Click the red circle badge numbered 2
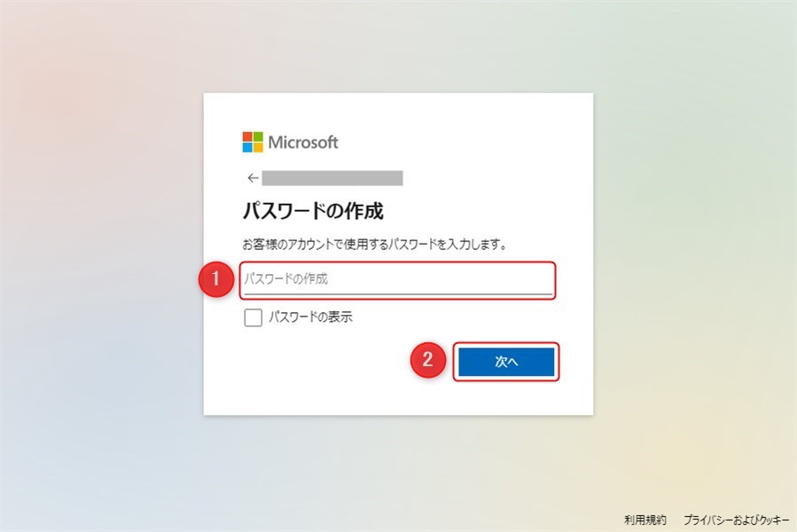Image resolution: width=797 pixels, height=532 pixels. pyautogui.click(x=428, y=360)
